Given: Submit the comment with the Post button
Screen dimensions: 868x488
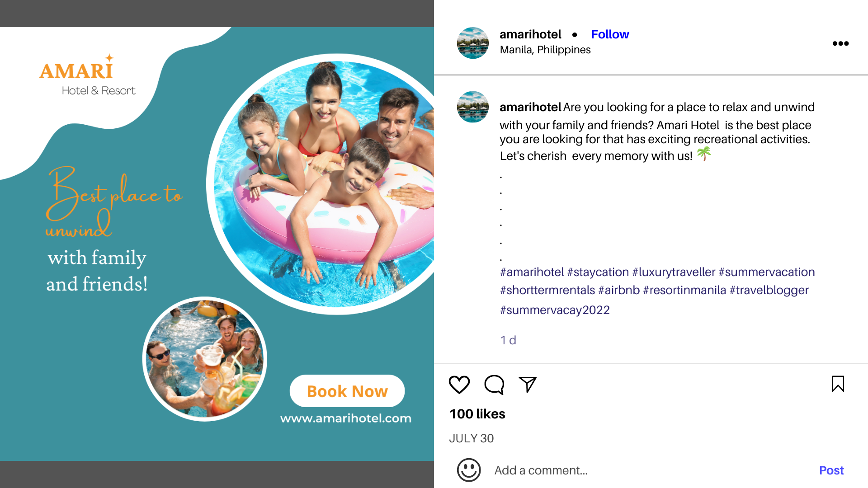Looking at the screenshot, I should [831, 470].
